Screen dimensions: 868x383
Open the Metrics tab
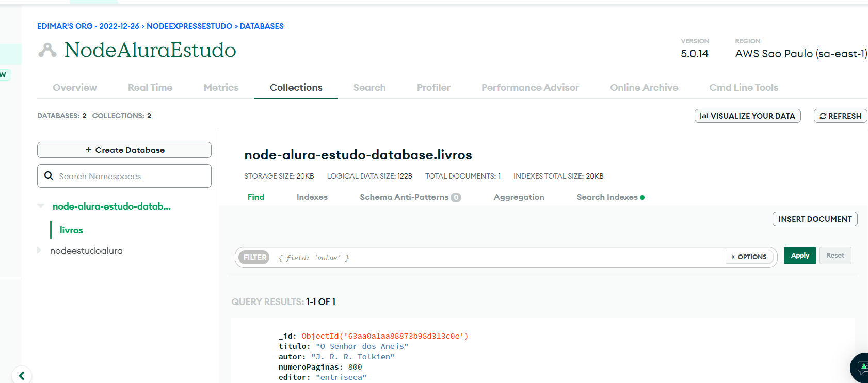pos(221,88)
